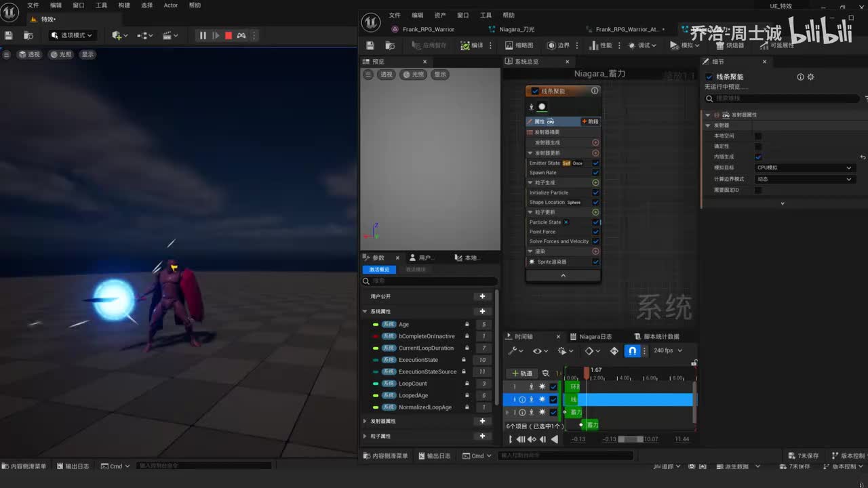Image resolution: width=868 pixels, height=488 pixels.
Task: Click the 轨道 add track button
Action: pos(522,373)
